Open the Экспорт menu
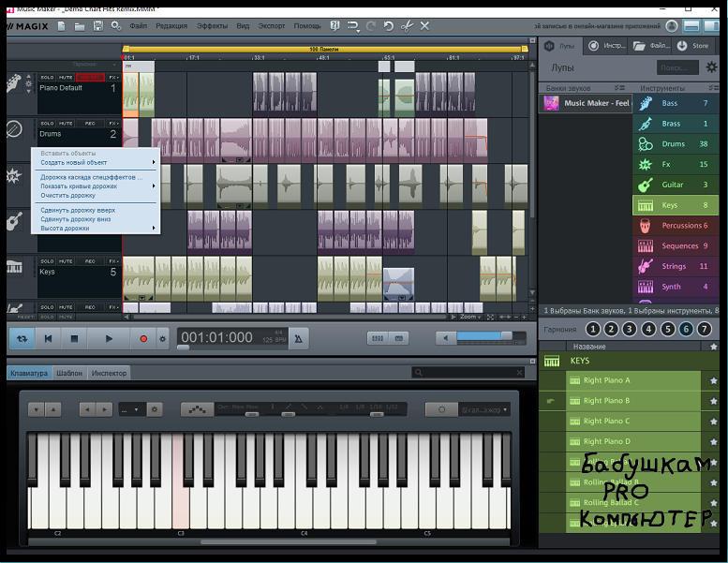Viewport: 728px width, 563px height. [272, 26]
